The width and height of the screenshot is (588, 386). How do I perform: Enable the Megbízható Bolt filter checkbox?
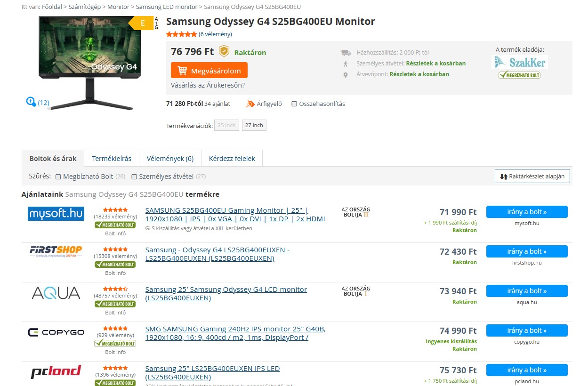point(58,177)
